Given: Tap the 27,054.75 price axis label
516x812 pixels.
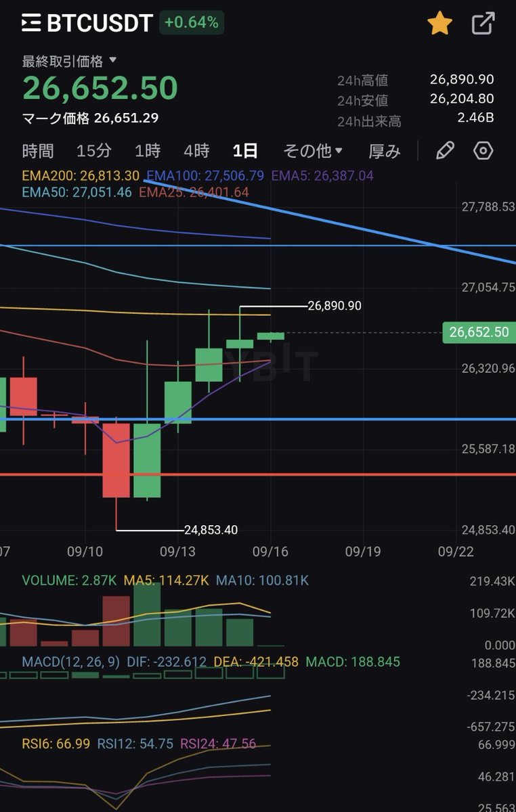Looking at the screenshot, I should [488, 287].
